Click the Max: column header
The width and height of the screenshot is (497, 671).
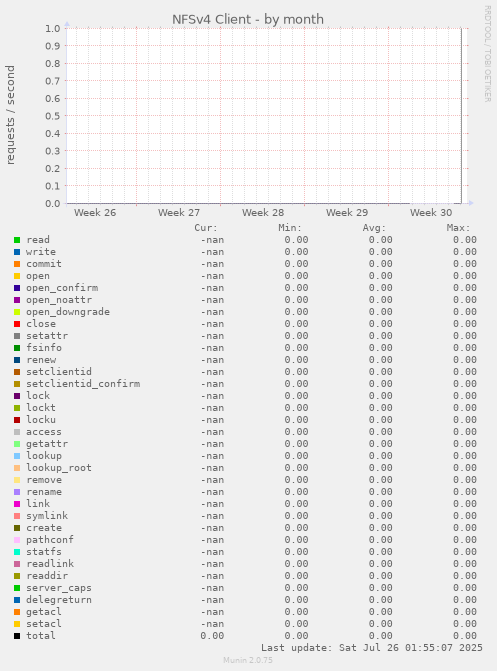[x=458, y=228]
